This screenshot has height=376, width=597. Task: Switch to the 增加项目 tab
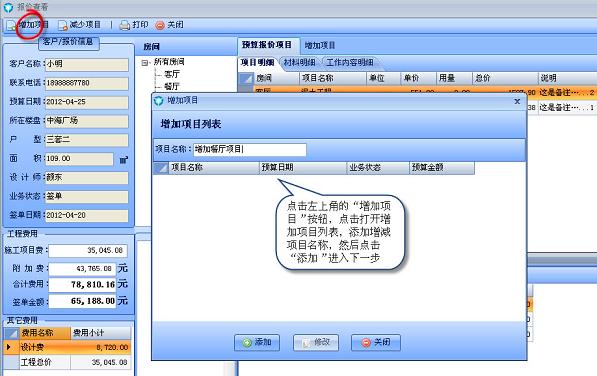[x=320, y=46]
